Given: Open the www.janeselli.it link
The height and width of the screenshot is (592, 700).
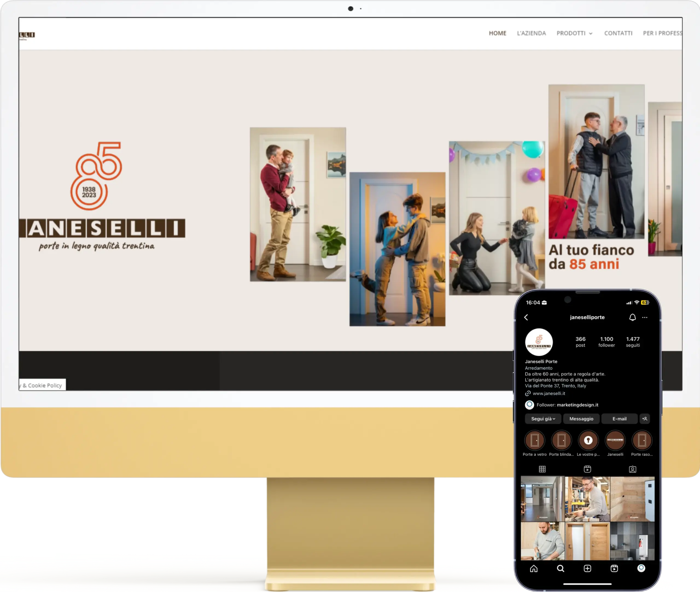Looking at the screenshot, I should 548,393.
